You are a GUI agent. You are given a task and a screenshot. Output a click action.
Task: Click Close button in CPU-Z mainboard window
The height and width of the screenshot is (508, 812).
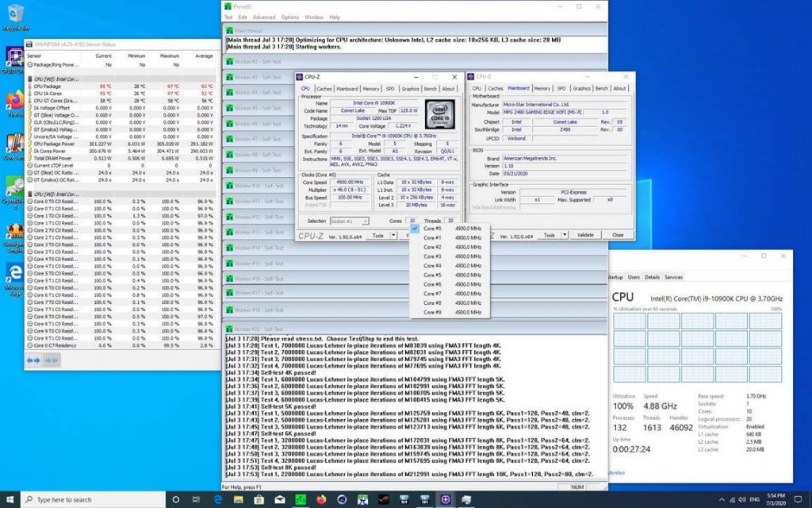618,235
